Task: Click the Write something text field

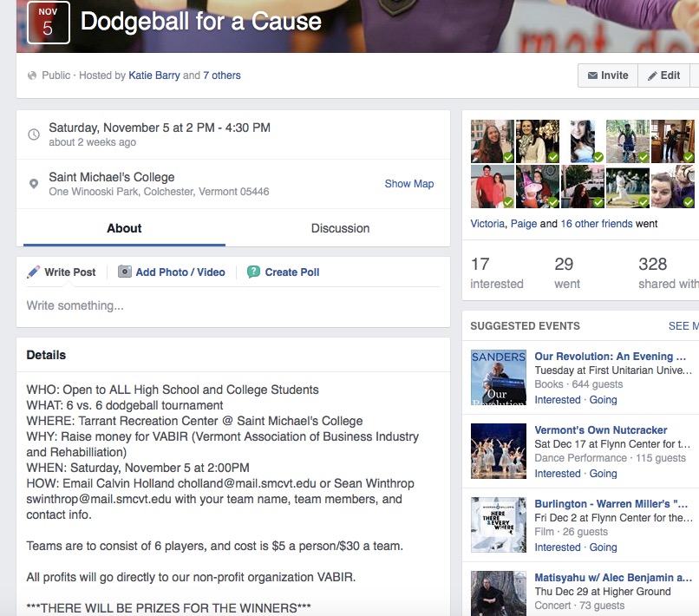Action: tap(232, 305)
